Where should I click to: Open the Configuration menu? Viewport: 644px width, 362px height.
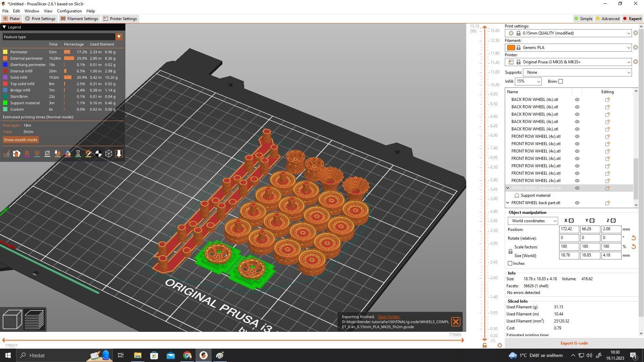[x=69, y=11]
